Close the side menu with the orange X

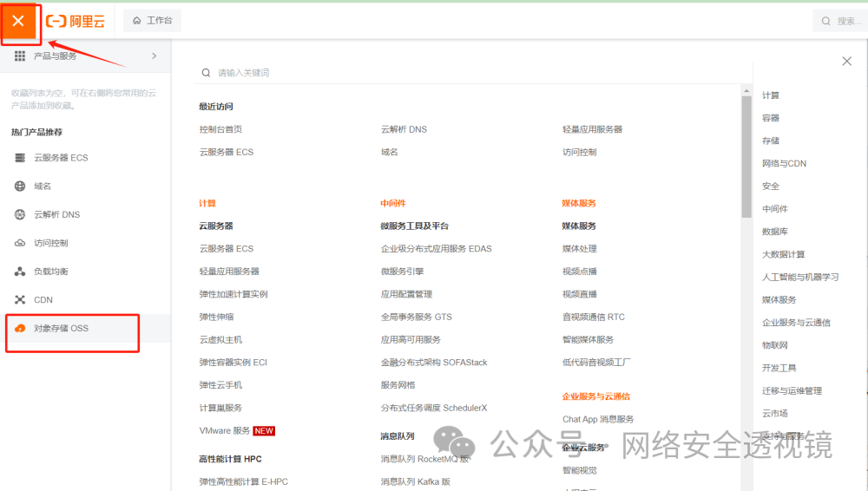click(x=18, y=21)
